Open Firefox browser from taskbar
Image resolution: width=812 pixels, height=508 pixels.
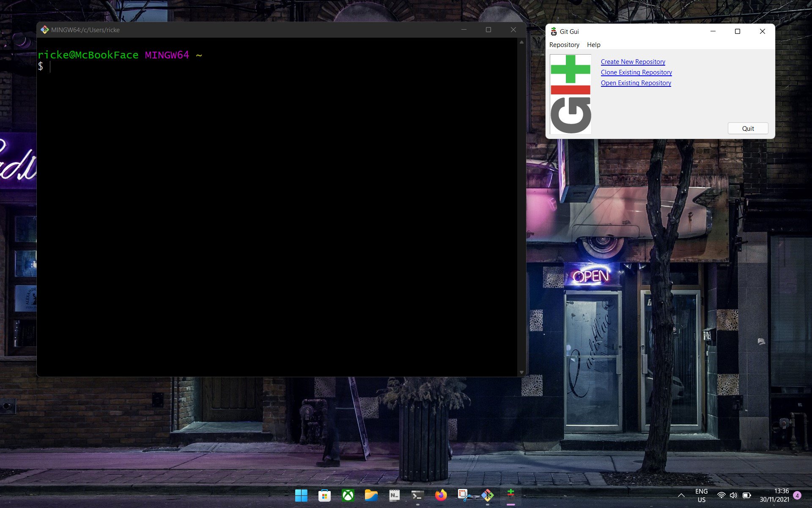click(441, 494)
